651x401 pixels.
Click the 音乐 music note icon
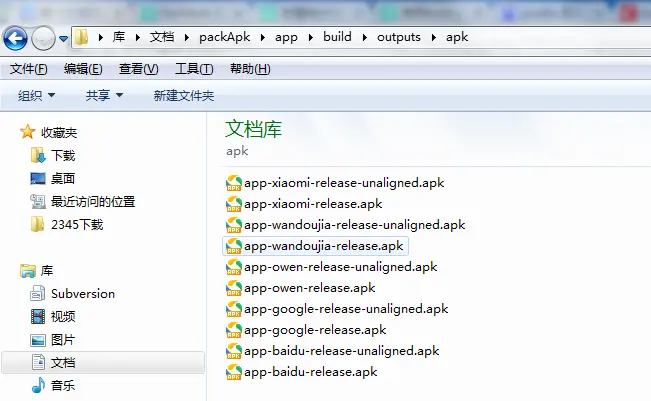pos(38,385)
